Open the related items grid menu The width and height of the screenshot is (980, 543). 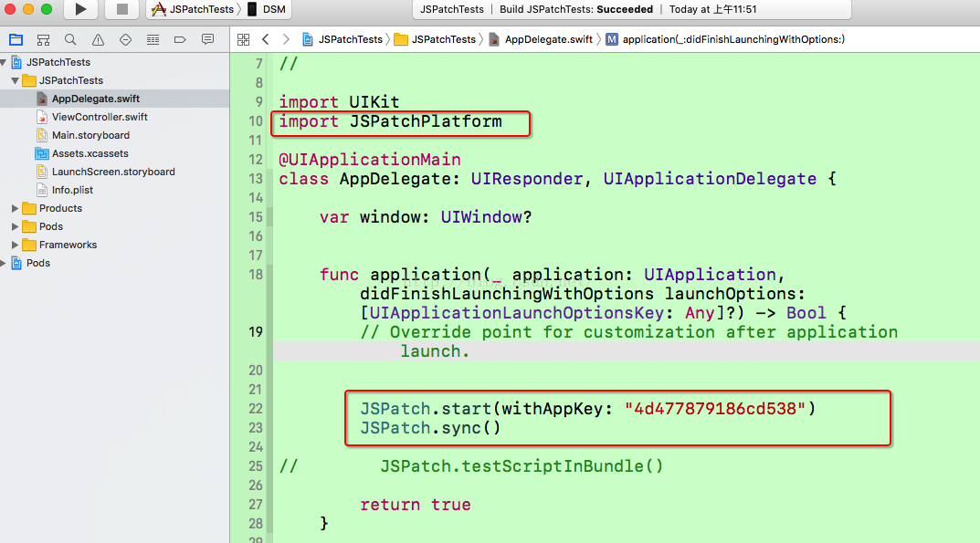(244, 39)
